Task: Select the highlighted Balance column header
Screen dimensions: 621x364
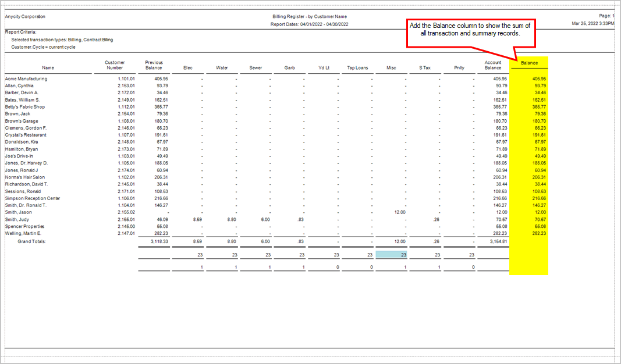Action: 528,62
